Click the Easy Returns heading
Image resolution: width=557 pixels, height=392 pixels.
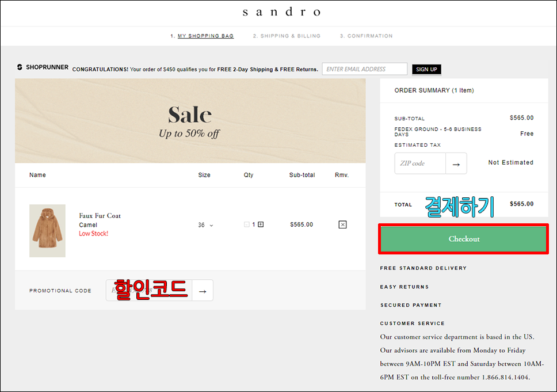pos(405,287)
